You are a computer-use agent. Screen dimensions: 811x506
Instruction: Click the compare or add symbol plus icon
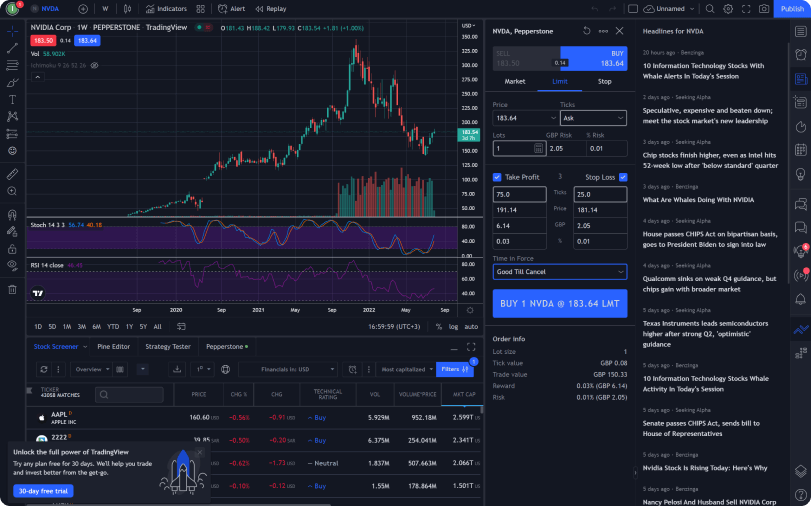click(x=83, y=9)
